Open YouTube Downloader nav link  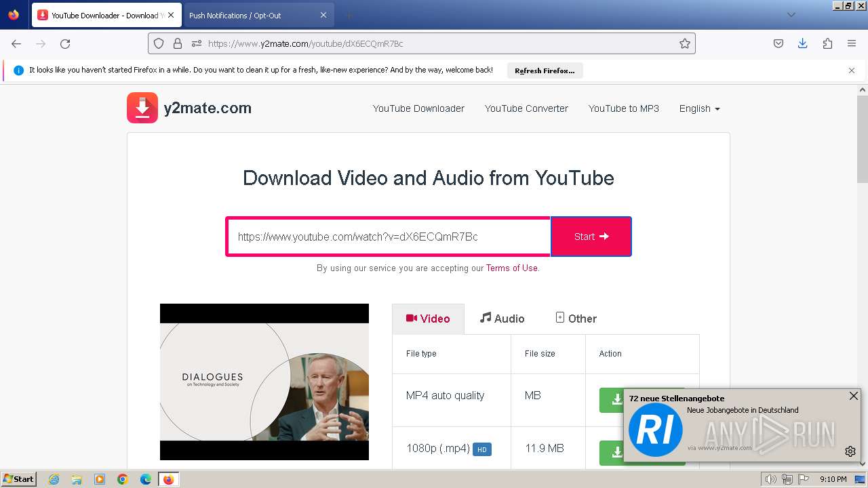(x=418, y=108)
